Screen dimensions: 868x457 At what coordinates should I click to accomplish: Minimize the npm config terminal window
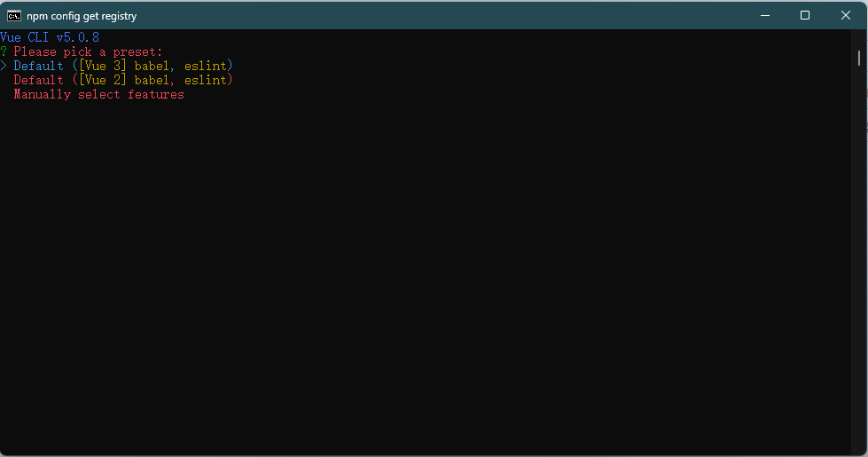pos(765,15)
